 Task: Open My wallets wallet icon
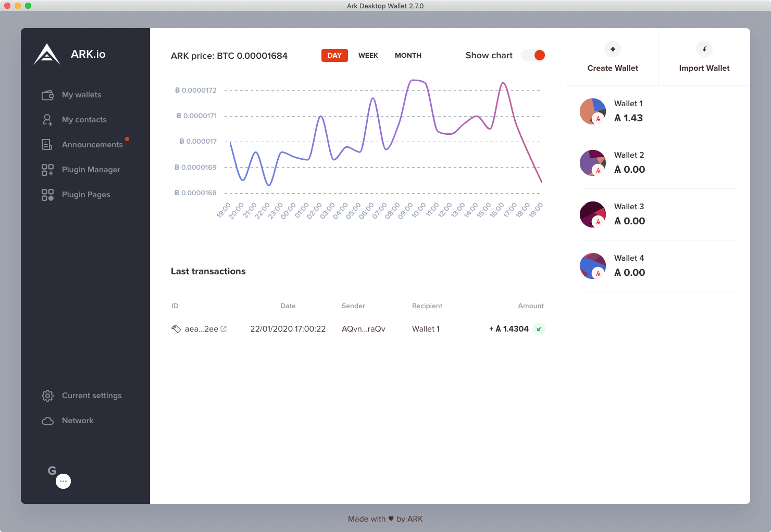[47, 95]
